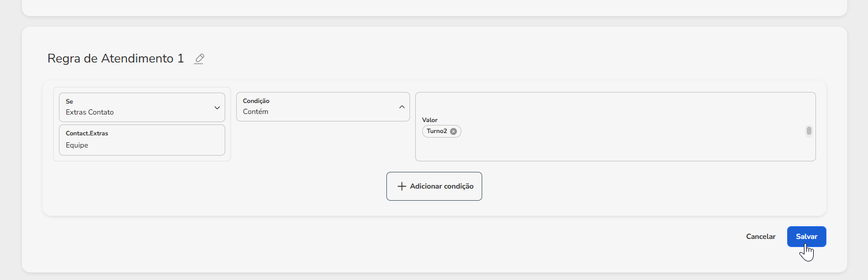
Task: Open the Se dropdown showing Extras Contato
Action: tap(142, 107)
